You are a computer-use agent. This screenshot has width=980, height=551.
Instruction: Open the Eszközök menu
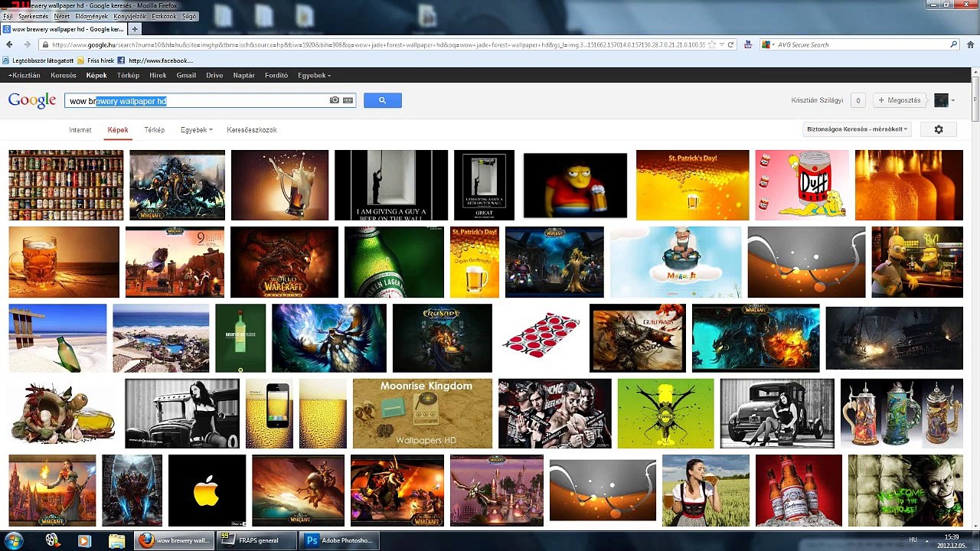tap(165, 16)
